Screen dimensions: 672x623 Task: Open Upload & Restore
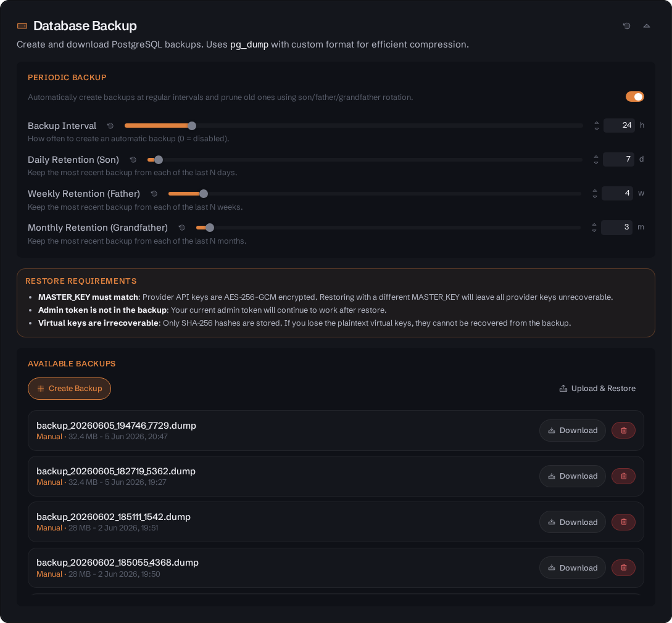[597, 389]
